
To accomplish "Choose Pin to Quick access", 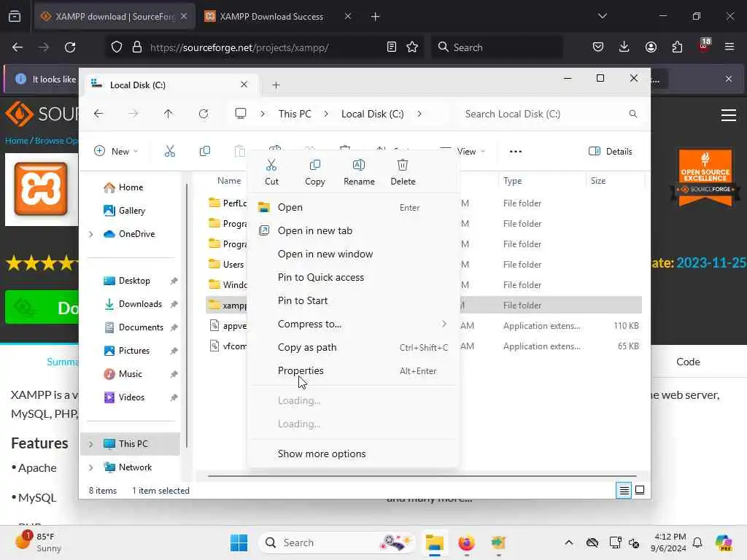I will [x=353, y=277].
